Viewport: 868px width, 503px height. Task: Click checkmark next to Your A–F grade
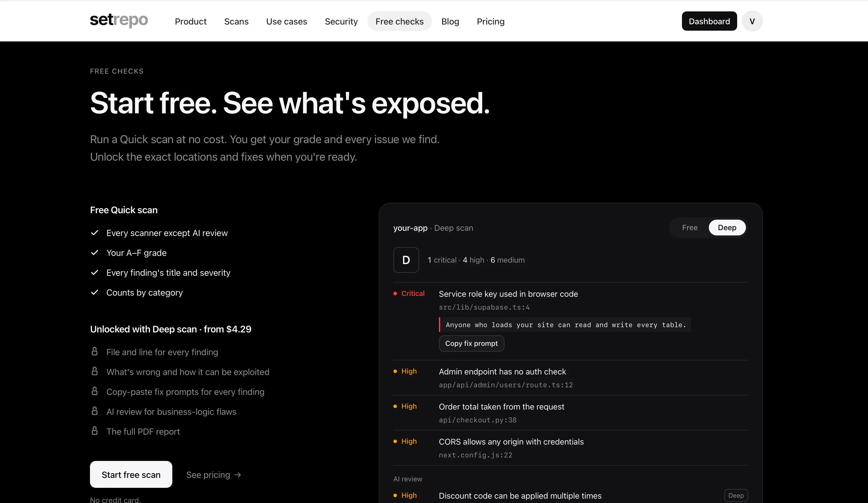click(x=95, y=253)
